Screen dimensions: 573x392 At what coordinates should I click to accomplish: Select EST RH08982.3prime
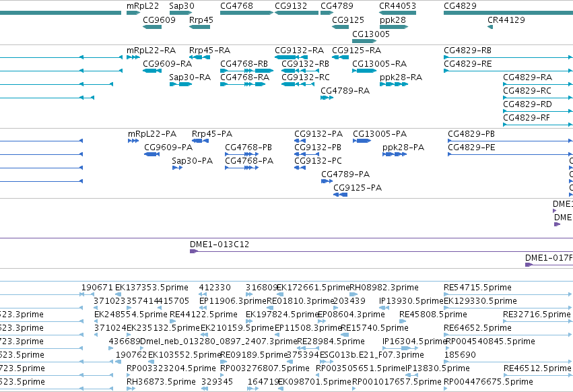(384, 288)
